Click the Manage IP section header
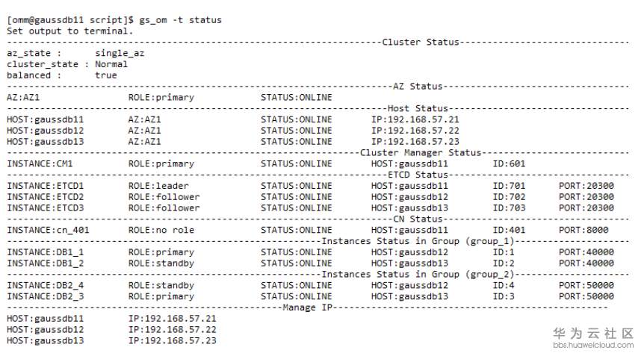Viewport: 644px width, 356px height. pos(309,307)
